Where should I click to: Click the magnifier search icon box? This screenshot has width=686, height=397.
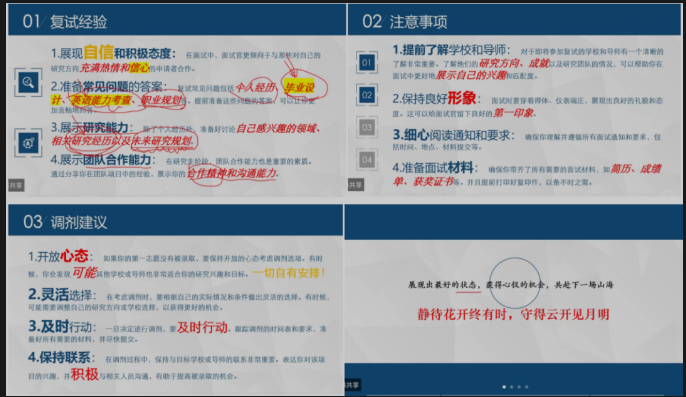pos(28,82)
